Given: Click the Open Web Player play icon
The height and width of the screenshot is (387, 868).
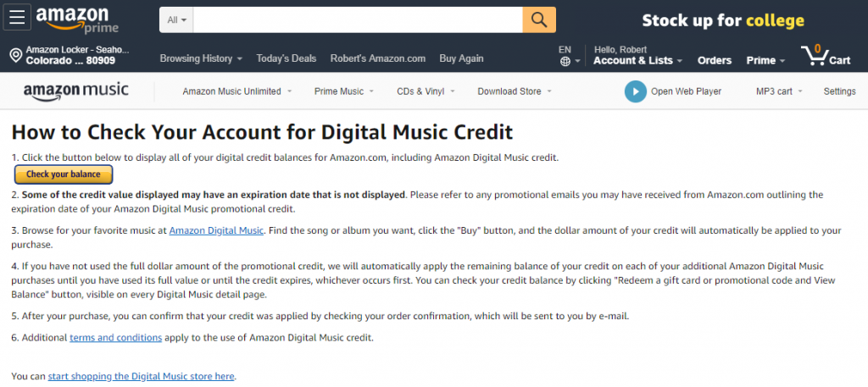Looking at the screenshot, I should coord(635,91).
